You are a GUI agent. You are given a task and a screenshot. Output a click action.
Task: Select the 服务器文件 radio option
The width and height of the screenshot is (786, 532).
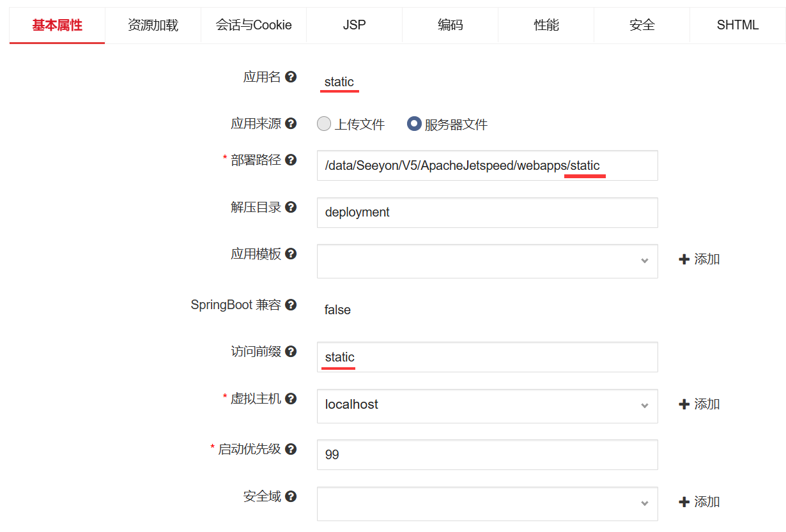coord(414,124)
